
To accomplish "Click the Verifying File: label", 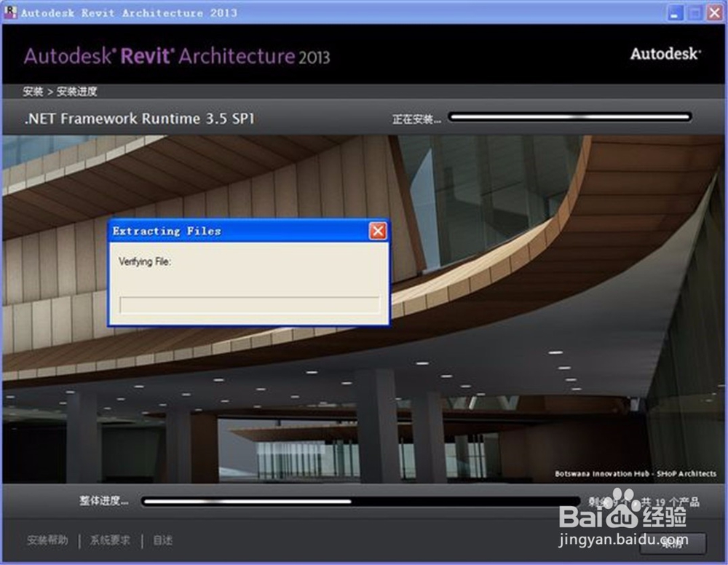I will [x=145, y=261].
